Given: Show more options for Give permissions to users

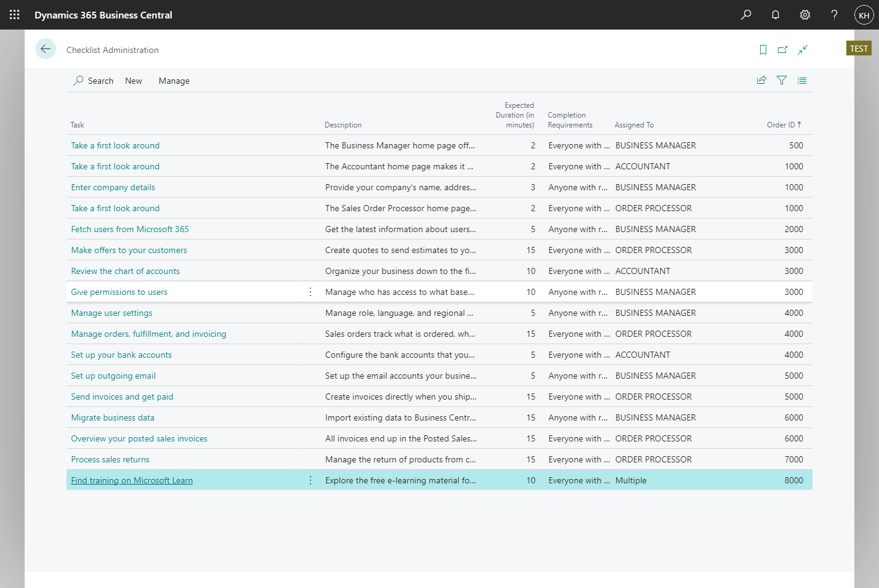Looking at the screenshot, I should click(310, 292).
